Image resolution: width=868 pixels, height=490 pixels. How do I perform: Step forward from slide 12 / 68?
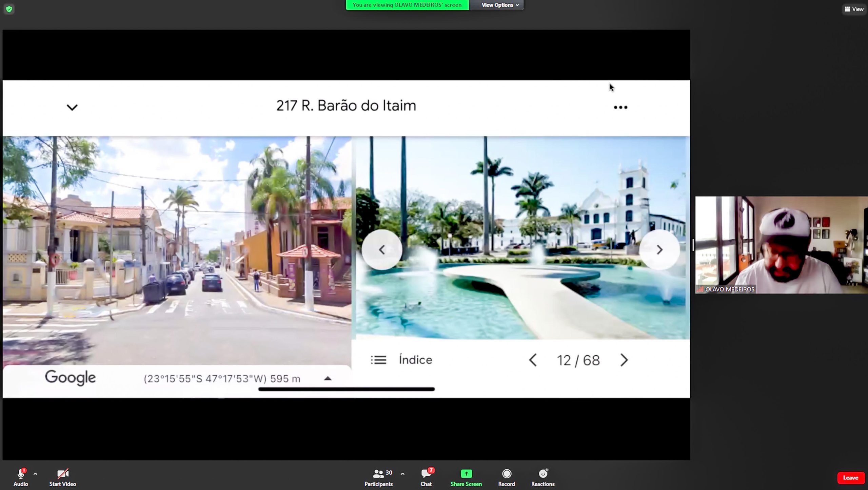coord(624,360)
